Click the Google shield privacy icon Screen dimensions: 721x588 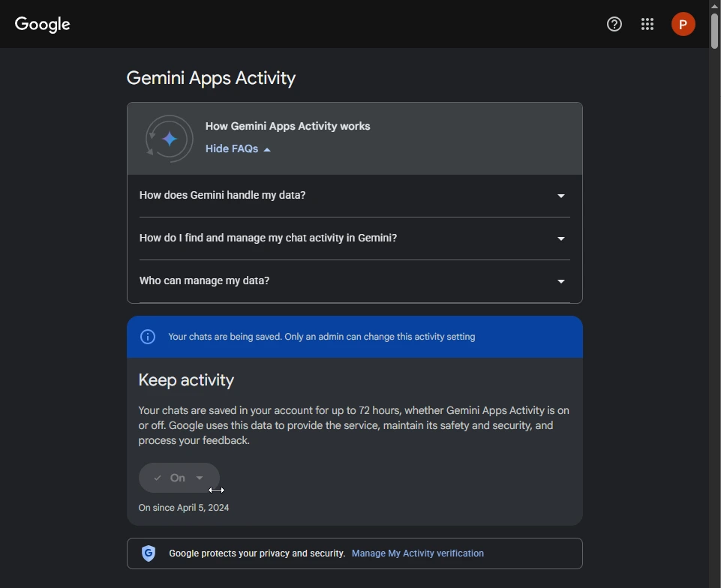click(149, 553)
